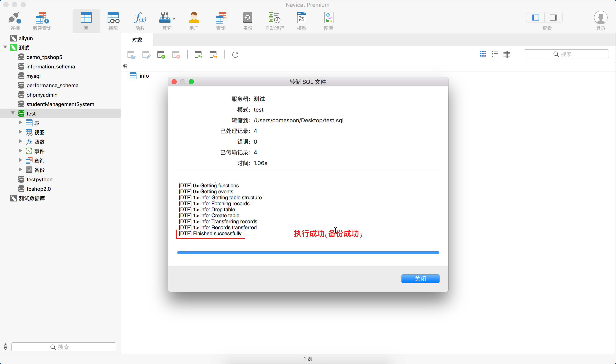Click the blue dump progress bar
The height and width of the screenshot is (364, 616).
(308, 252)
